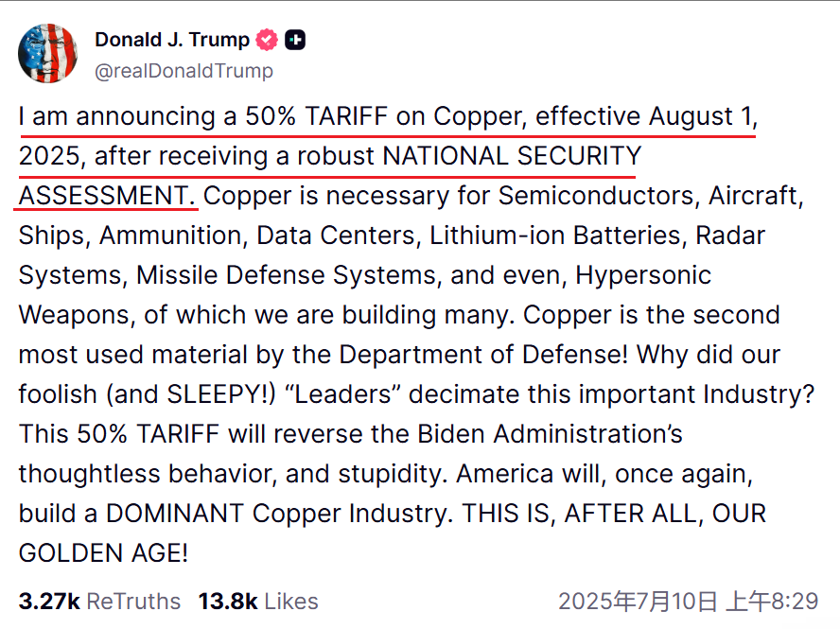840x629 pixels.
Task: Click the word Semiconductors in the post
Action: click(x=599, y=196)
